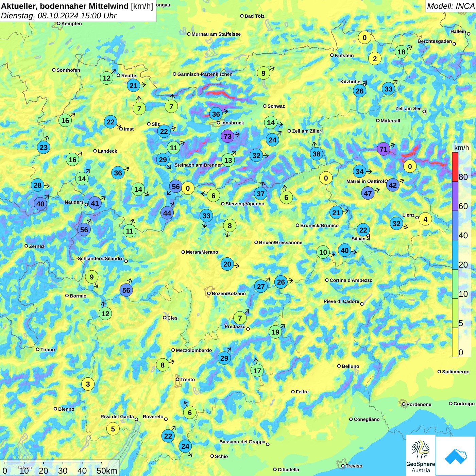The height and width of the screenshot is (476, 476).
Task: Click the 13 km/h marker near Steinach
Action: click(228, 160)
